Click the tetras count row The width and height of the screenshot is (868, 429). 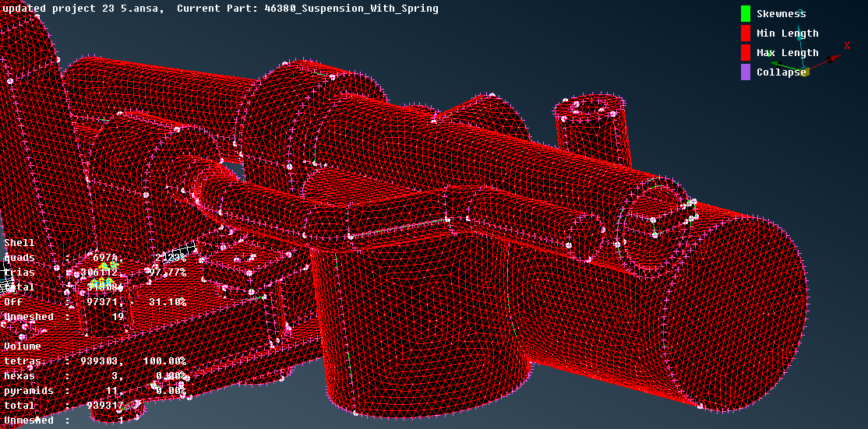[x=95, y=361]
